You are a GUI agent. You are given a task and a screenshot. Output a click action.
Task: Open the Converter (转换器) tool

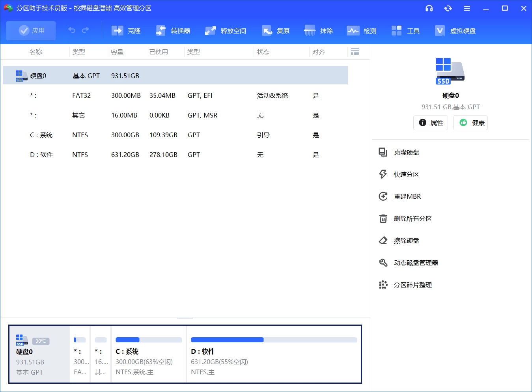click(x=161, y=30)
